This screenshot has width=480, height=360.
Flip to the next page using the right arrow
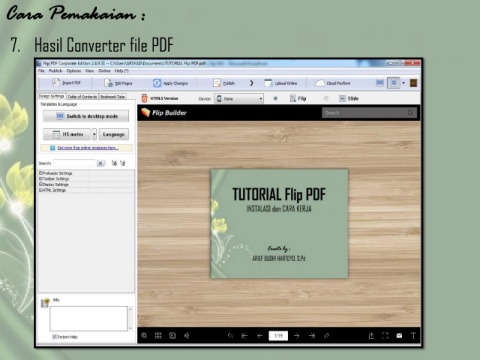coord(410,223)
